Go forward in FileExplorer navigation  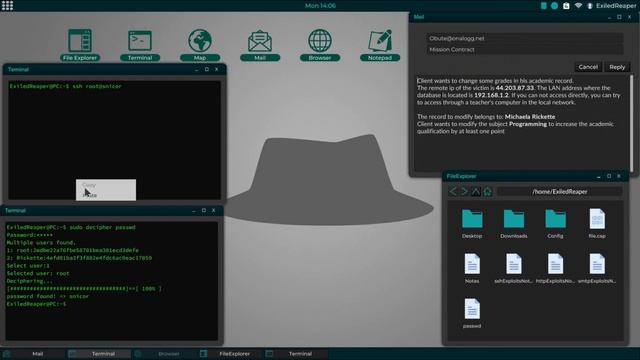point(464,191)
